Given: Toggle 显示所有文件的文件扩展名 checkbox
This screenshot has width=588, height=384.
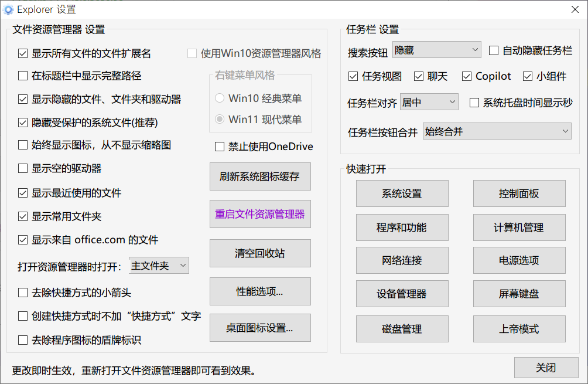Looking at the screenshot, I should 23,53.
